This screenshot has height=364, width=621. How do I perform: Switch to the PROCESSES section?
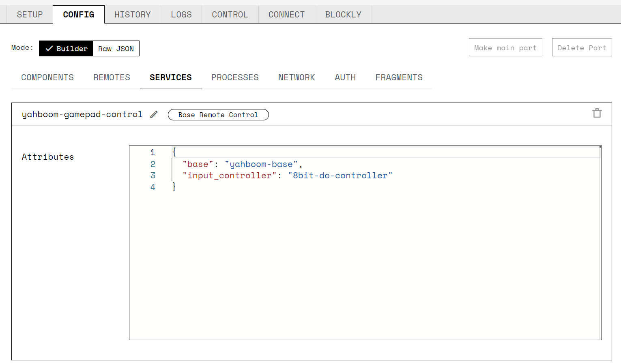pos(235,77)
